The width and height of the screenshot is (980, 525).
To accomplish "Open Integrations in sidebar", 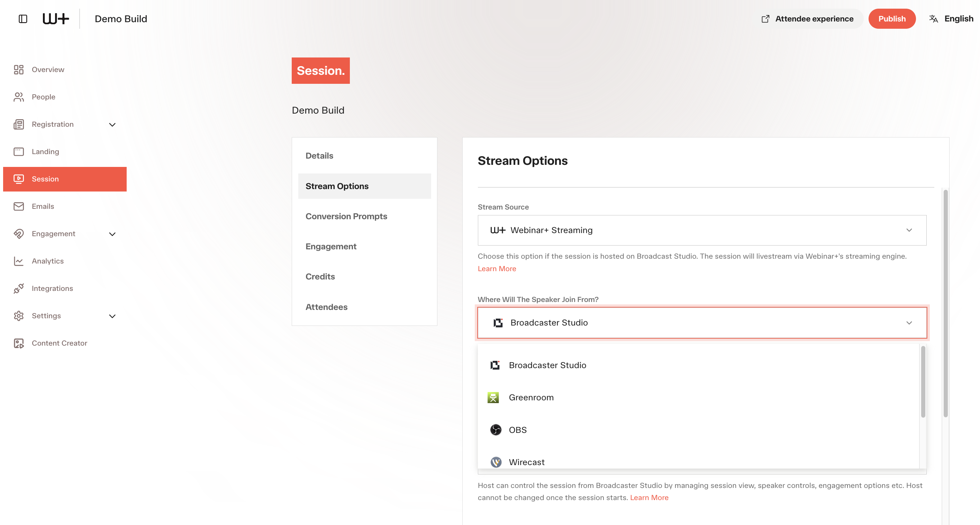I will (x=65, y=288).
